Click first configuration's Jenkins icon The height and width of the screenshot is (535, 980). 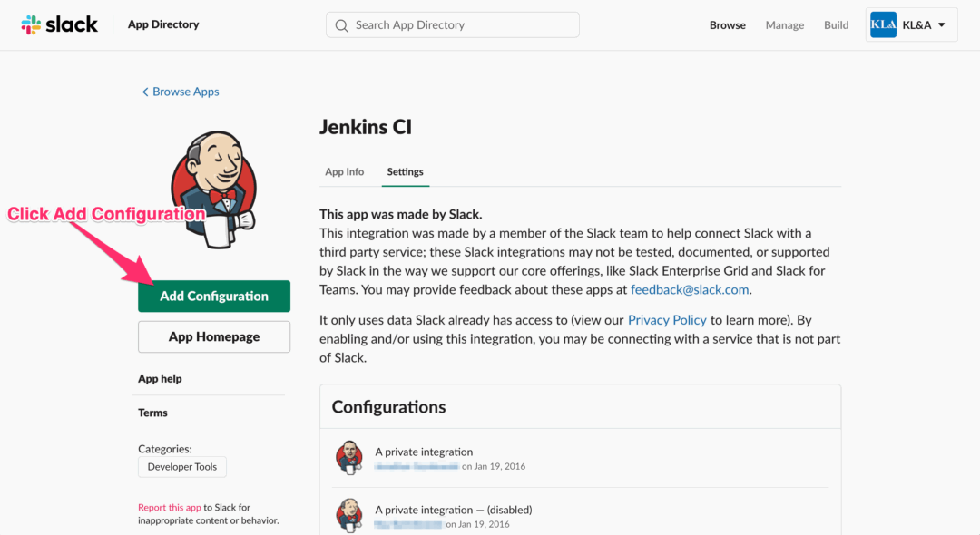[x=349, y=458]
